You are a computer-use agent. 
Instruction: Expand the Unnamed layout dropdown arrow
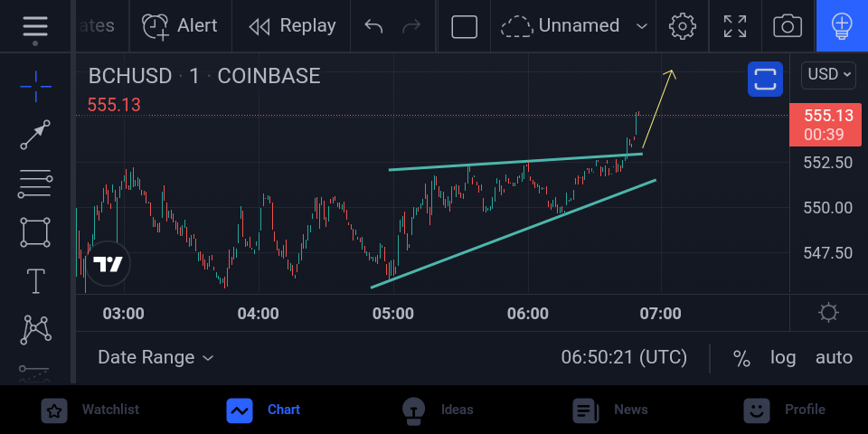(x=642, y=26)
